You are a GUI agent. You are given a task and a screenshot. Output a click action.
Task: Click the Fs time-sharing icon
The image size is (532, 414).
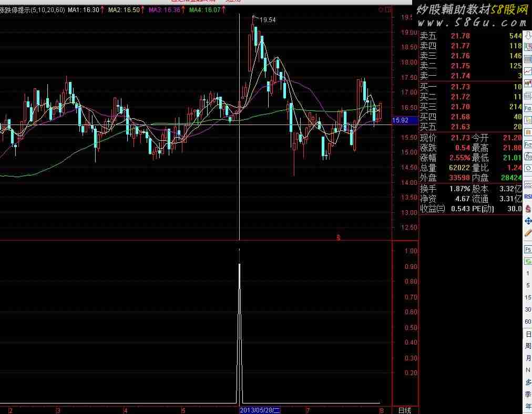tap(528, 250)
